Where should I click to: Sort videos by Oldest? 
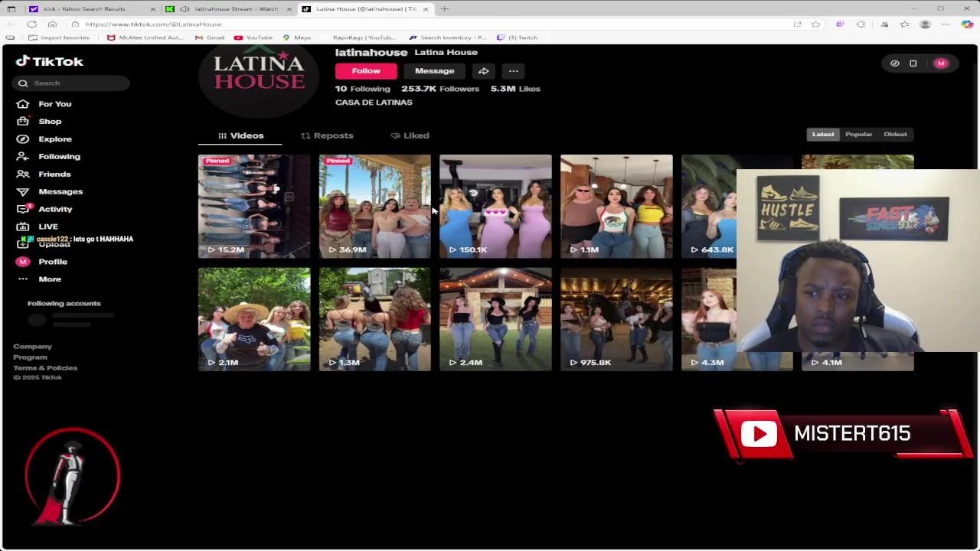coord(895,135)
